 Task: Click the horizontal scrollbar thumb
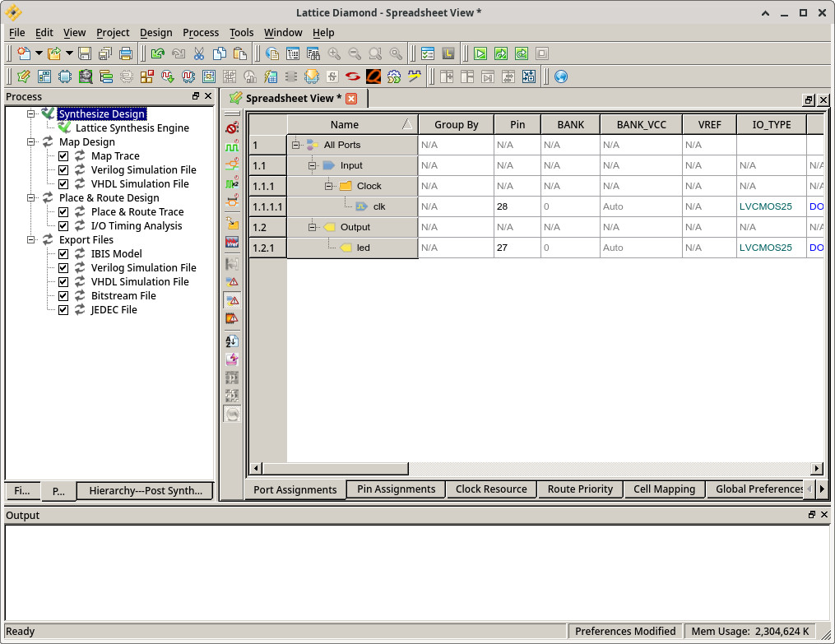coord(336,468)
